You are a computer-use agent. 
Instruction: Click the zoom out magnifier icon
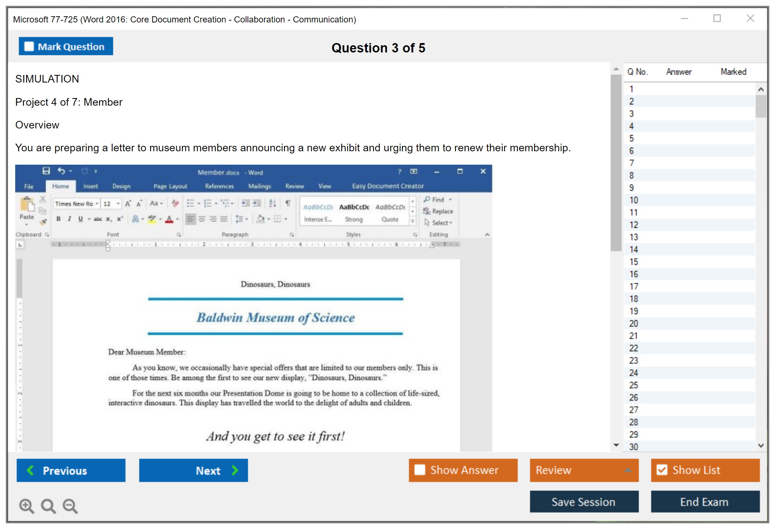pos(70,506)
